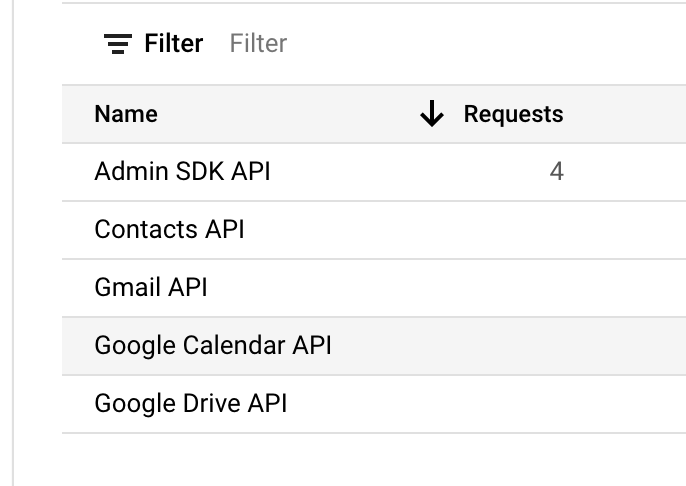
Task: Click the downward sort arrow beside Requests
Action: coord(432,114)
